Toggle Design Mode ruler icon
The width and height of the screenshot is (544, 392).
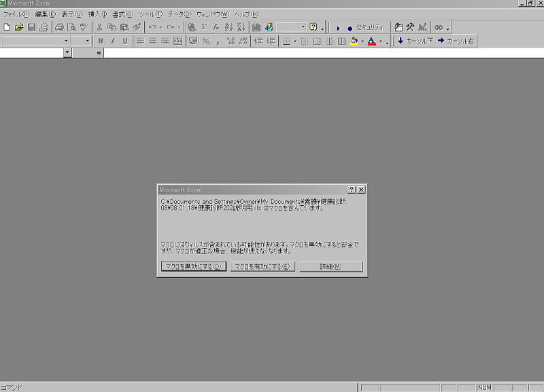pyautogui.click(x=422, y=27)
